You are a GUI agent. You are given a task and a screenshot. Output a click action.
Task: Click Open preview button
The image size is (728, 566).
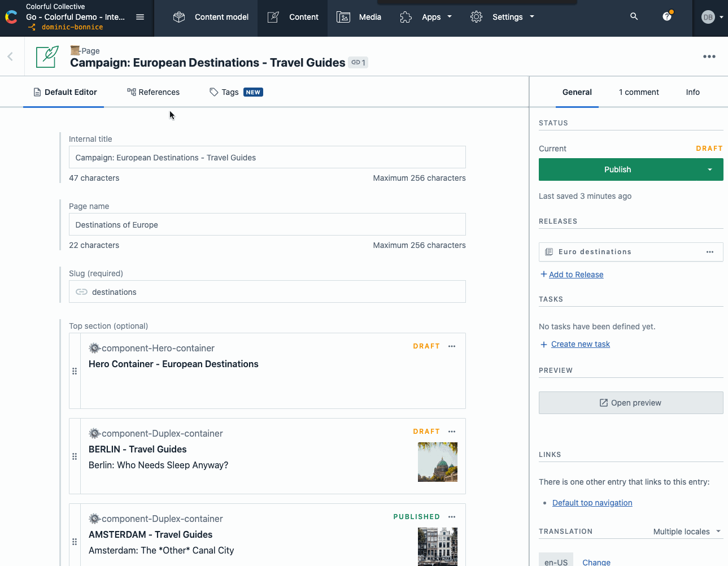[631, 403]
